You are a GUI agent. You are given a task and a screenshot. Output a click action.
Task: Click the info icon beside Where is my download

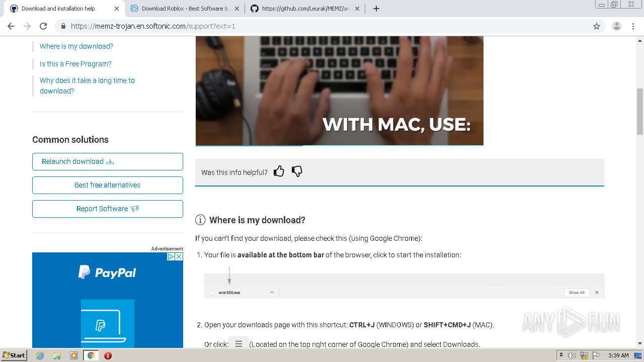(x=200, y=220)
